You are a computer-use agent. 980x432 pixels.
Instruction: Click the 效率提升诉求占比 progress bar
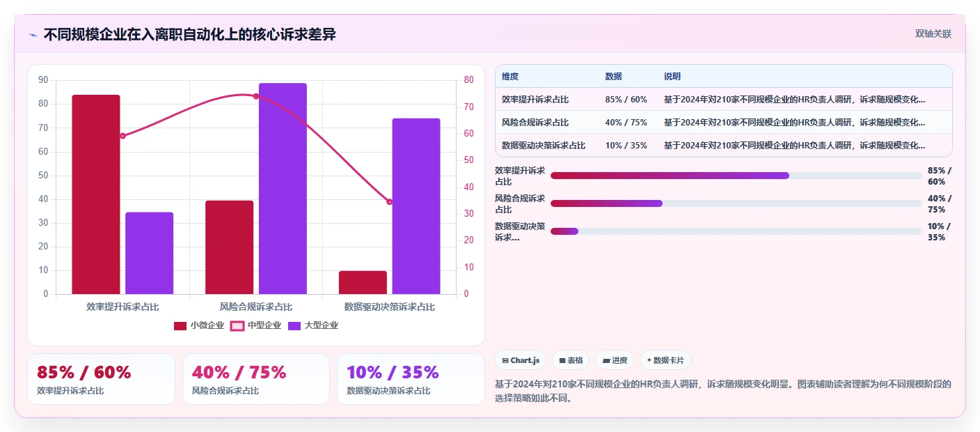[x=736, y=176]
